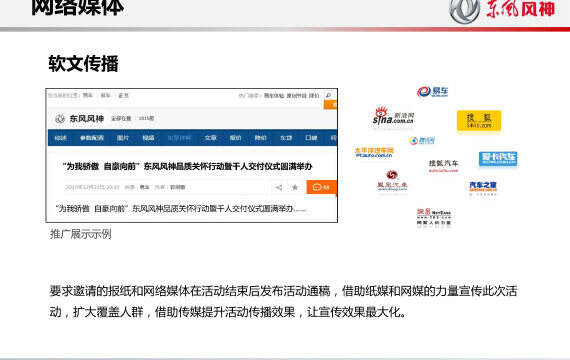570x360 pixels.
Task: Open the 图片 tab in blue navbar
Action: point(123,138)
